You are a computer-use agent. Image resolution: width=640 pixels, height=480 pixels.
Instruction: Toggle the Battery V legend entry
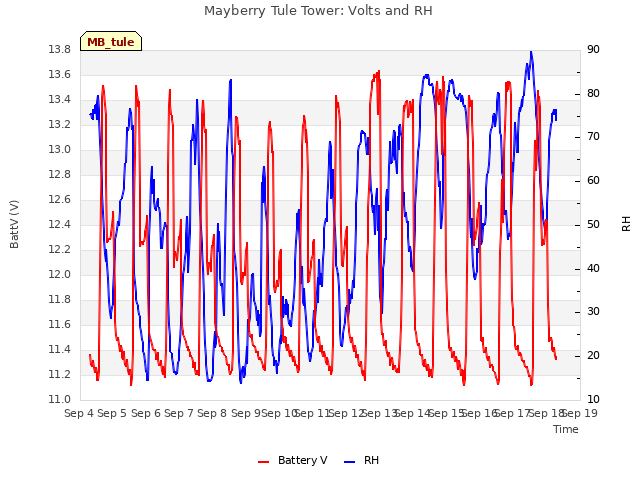[x=293, y=460]
